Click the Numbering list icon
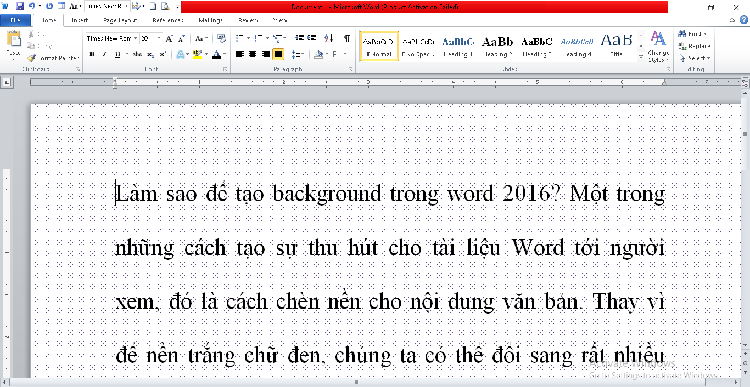This screenshot has height=387, width=750. click(x=258, y=38)
